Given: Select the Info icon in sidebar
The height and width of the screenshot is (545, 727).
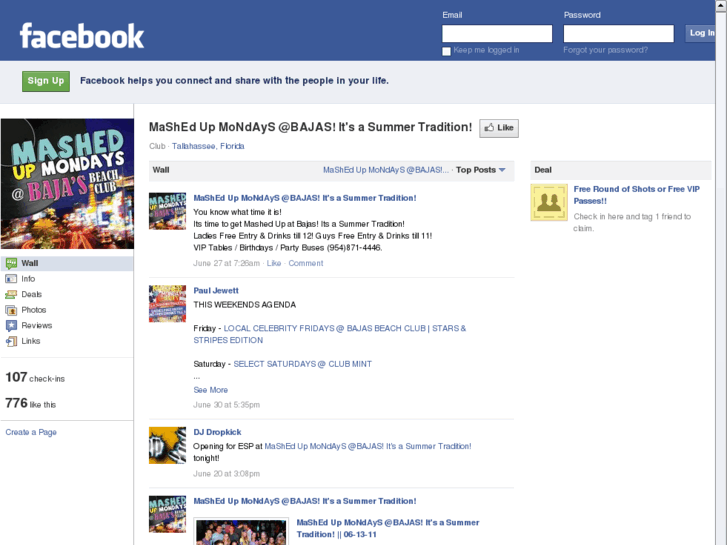Looking at the screenshot, I should tap(11, 279).
